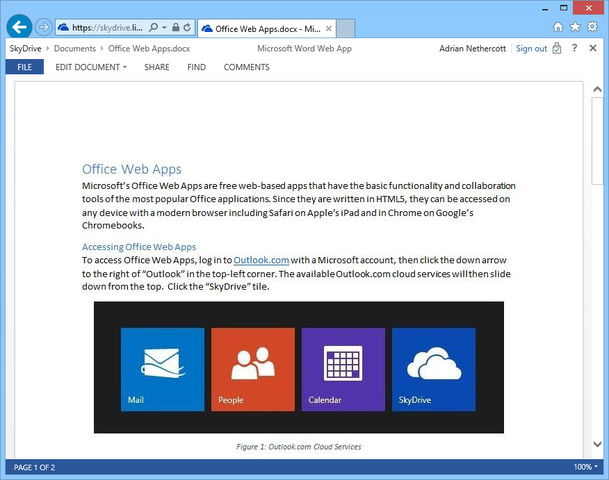Viewport: 609px width, 480px height.
Task: Open Help with the question mark icon
Action: 574,48
